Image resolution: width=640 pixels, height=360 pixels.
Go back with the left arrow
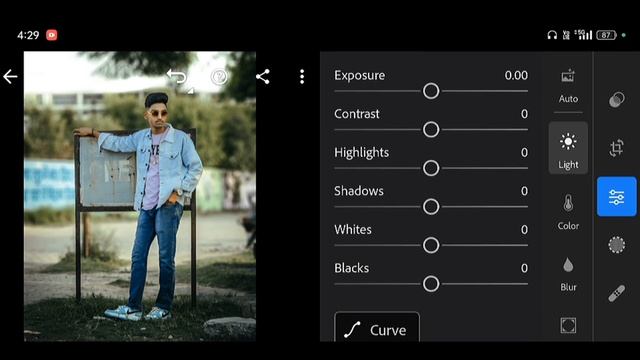tap(10, 76)
